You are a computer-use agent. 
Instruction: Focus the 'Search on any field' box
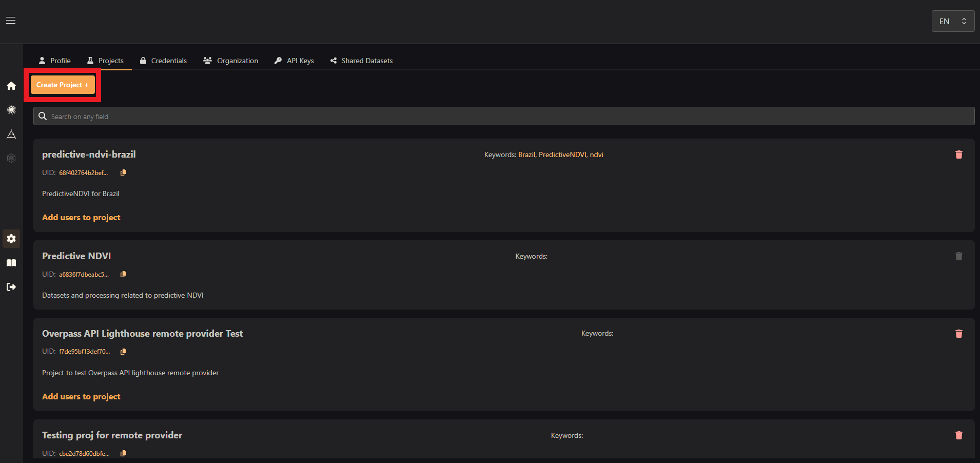[x=504, y=116]
